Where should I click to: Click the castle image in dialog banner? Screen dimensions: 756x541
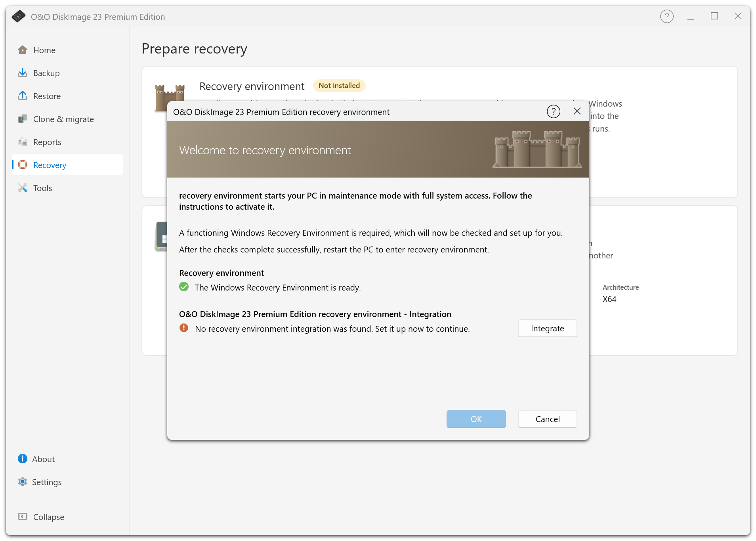(x=537, y=149)
